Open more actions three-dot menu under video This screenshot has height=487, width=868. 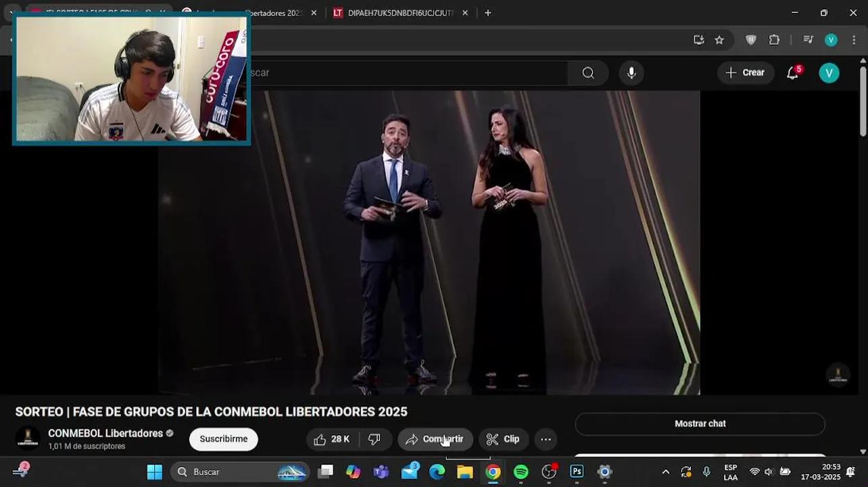point(546,440)
